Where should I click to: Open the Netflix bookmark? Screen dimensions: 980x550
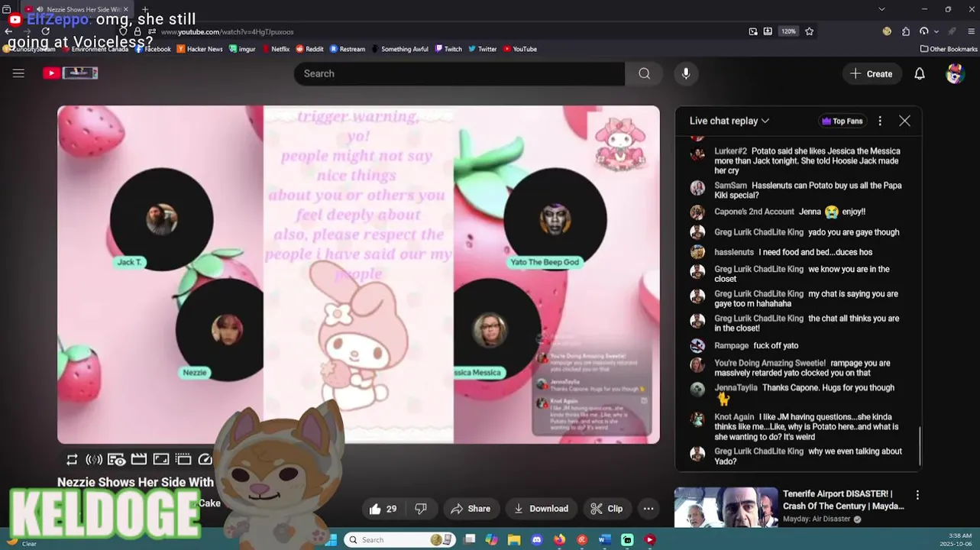tap(275, 49)
